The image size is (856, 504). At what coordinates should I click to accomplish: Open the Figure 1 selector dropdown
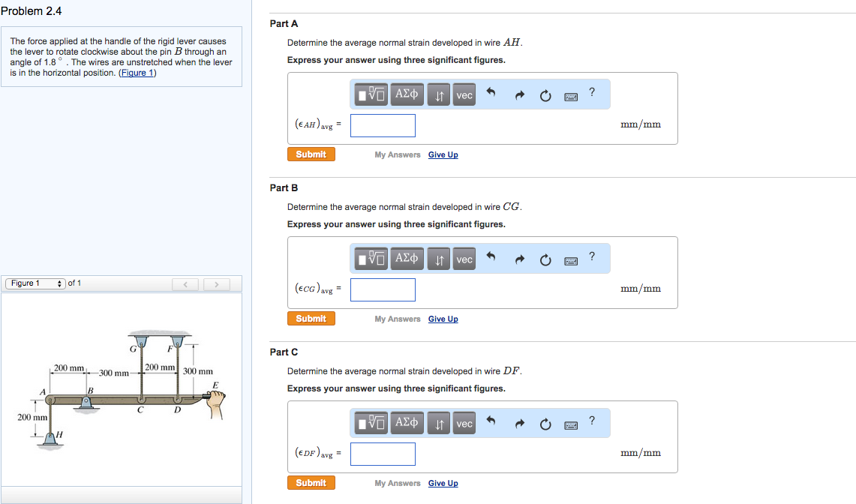tap(35, 283)
